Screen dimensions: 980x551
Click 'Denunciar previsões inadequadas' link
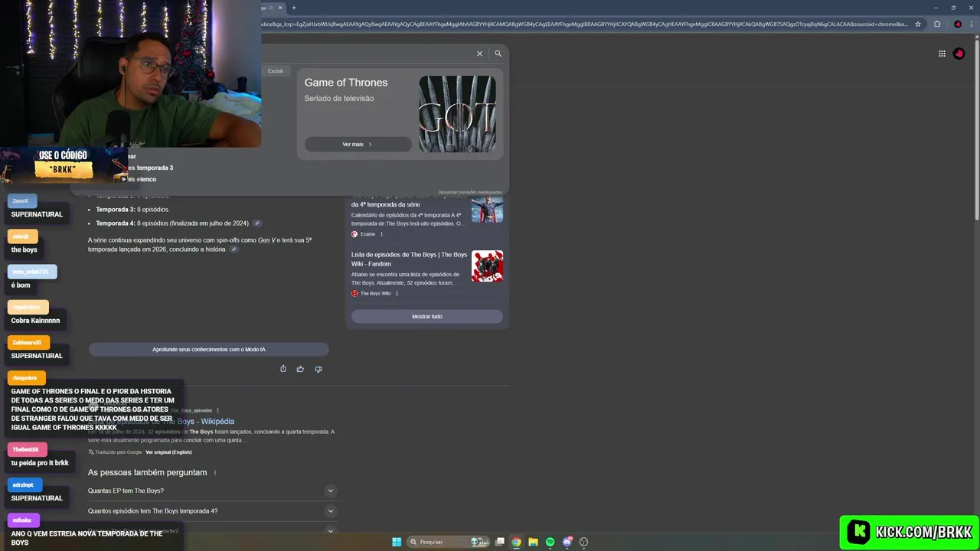470,192
